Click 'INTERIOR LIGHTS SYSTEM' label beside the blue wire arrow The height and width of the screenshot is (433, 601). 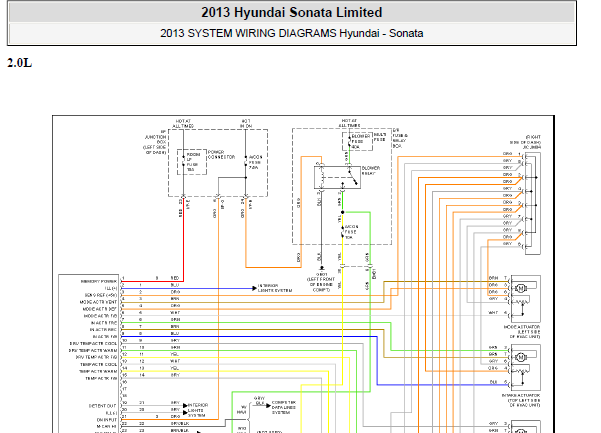(x=275, y=288)
